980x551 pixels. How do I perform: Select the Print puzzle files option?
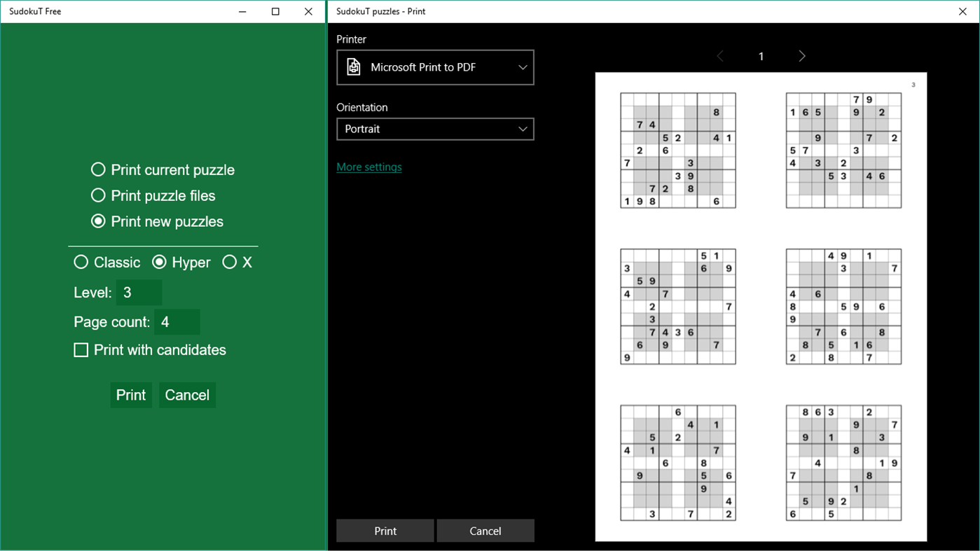(x=98, y=195)
